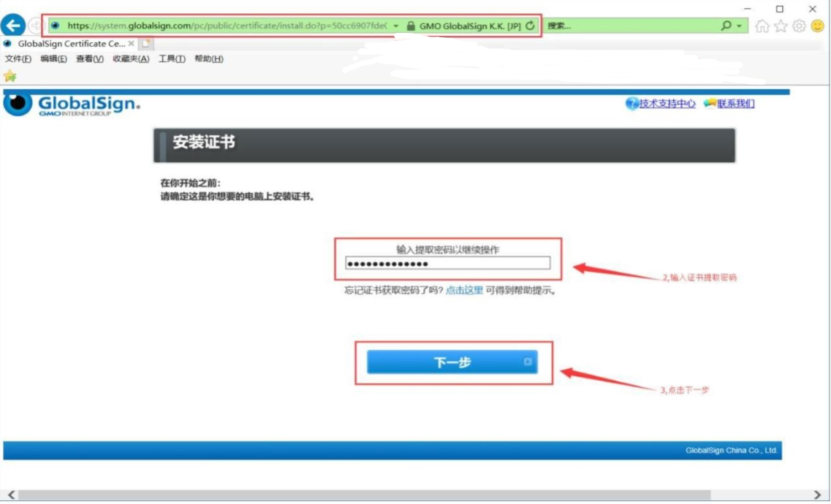Click into the browser search box
This screenshot has width=831, height=504.
tap(631, 26)
